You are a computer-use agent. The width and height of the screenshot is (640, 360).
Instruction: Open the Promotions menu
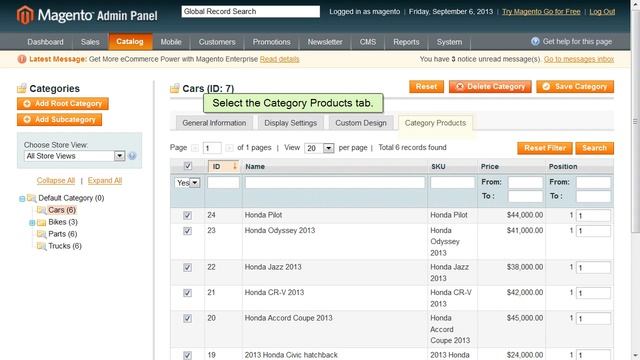pos(271,42)
